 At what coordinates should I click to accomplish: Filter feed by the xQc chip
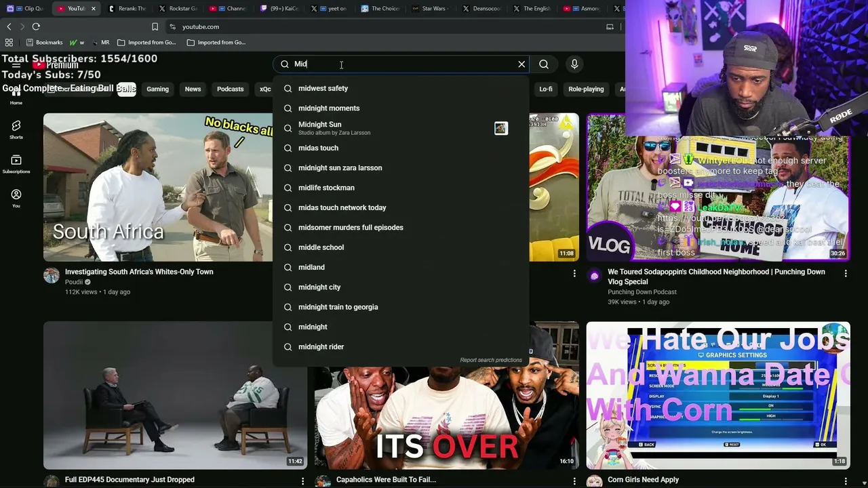(x=265, y=89)
